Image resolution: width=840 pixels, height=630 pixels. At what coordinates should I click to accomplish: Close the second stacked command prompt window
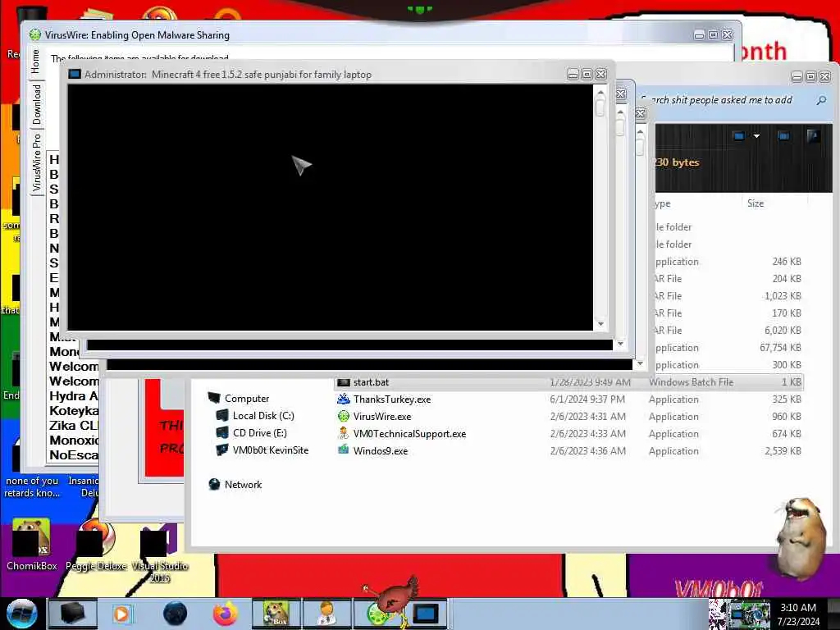click(x=621, y=94)
